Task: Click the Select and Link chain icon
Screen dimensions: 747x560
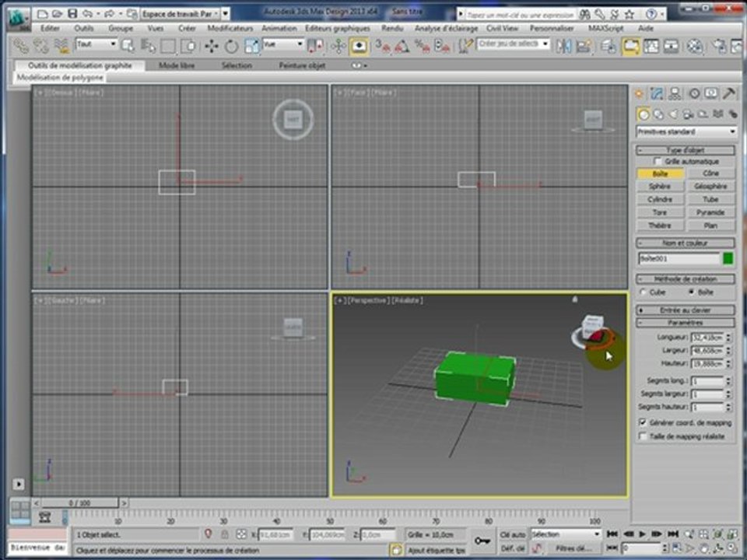Action: click(x=20, y=46)
